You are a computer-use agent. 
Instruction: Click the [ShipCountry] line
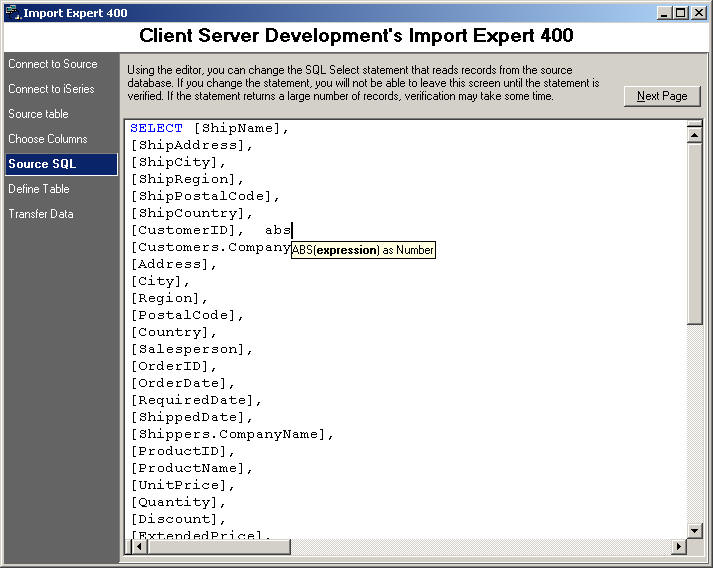191,214
